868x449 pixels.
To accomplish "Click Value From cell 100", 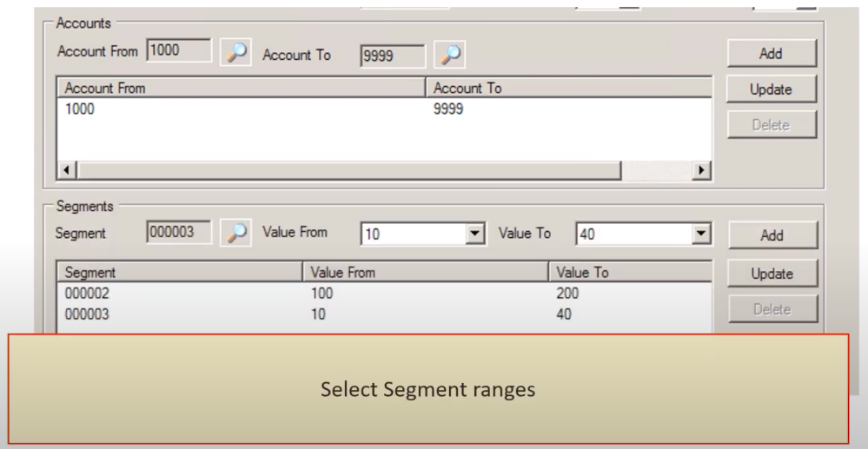I will click(x=321, y=294).
